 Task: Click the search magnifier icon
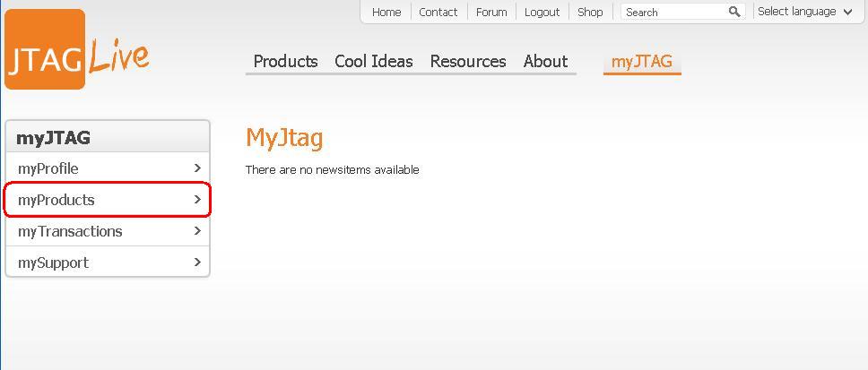(x=734, y=12)
